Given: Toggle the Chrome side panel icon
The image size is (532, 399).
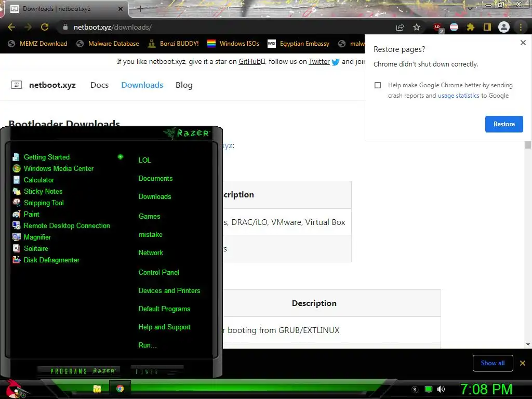Looking at the screenshot, I should click(487, 27).
